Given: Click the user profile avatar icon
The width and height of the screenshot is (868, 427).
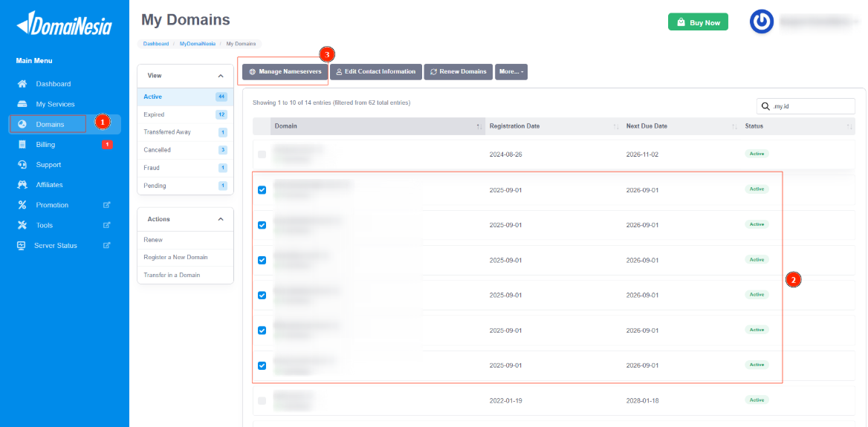Looking at the screenshot, I should point(761,22).
